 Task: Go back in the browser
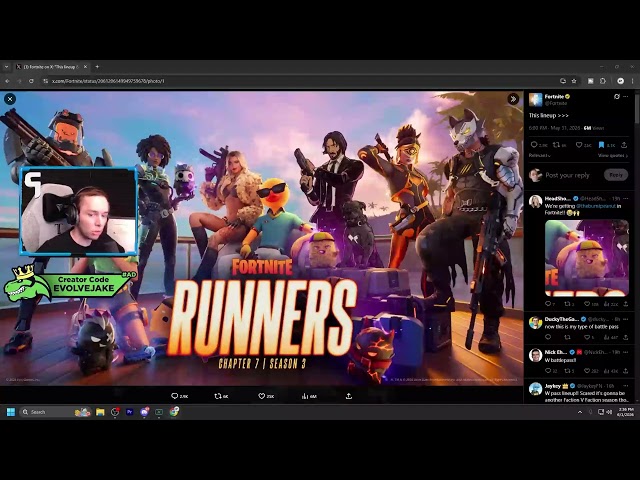7,81
